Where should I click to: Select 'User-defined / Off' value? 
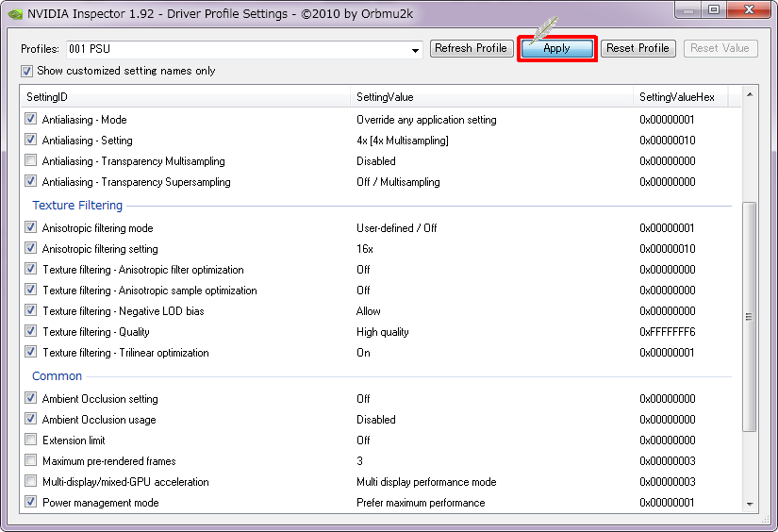pos(396,228)
